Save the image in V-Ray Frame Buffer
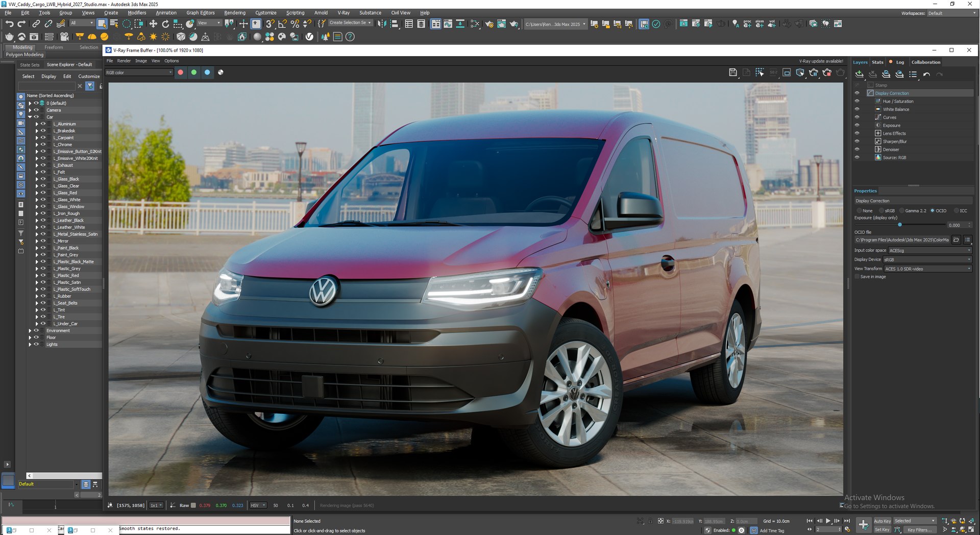Screen dimensions: 980x535 [x=733, y=72]
